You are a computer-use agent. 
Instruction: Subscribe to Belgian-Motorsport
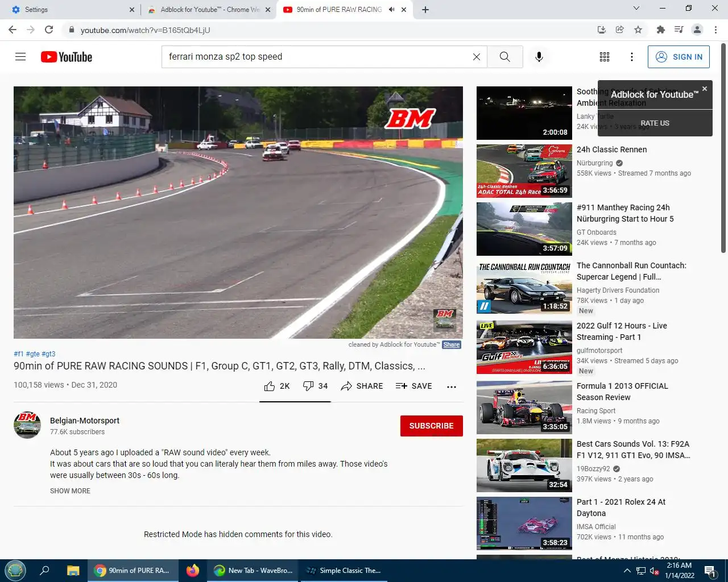(x=431, y=426)
